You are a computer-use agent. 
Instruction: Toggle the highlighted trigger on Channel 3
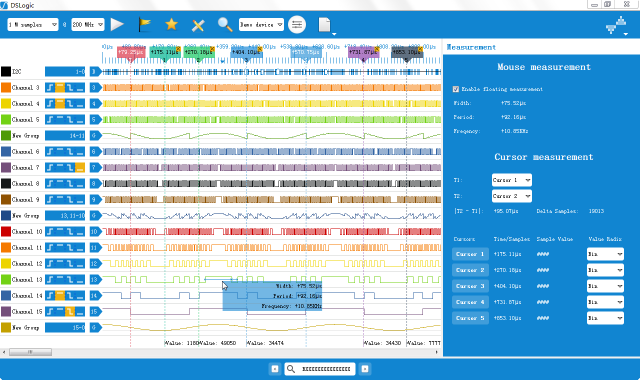point(60,88)
